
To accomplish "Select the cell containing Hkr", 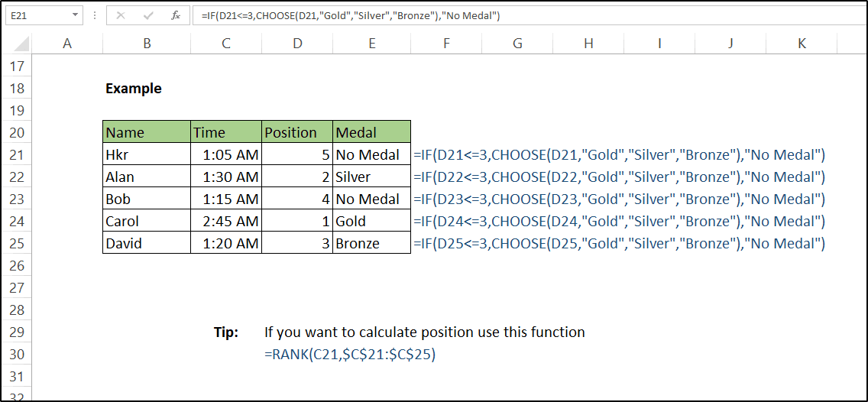I will pos(147,155).
